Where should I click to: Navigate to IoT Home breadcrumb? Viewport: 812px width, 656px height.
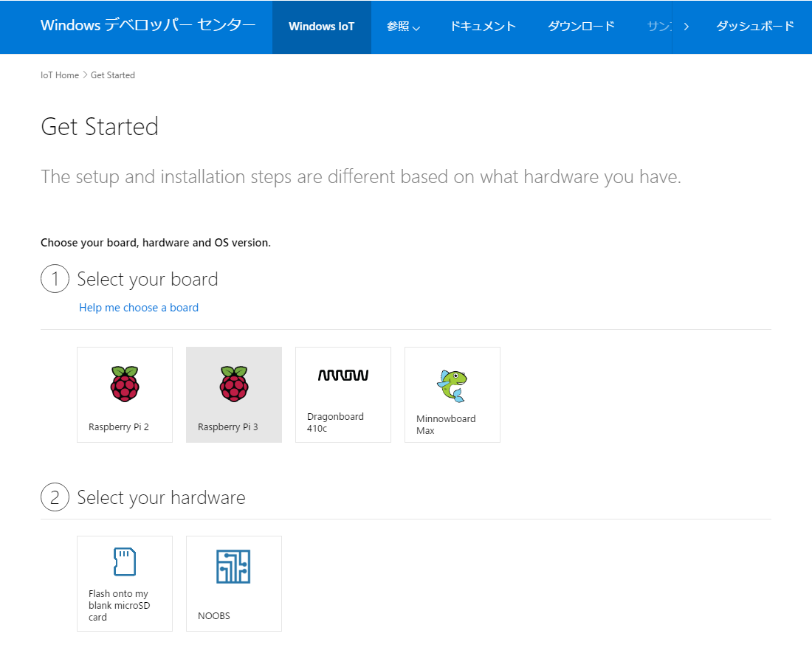point(60,75)
